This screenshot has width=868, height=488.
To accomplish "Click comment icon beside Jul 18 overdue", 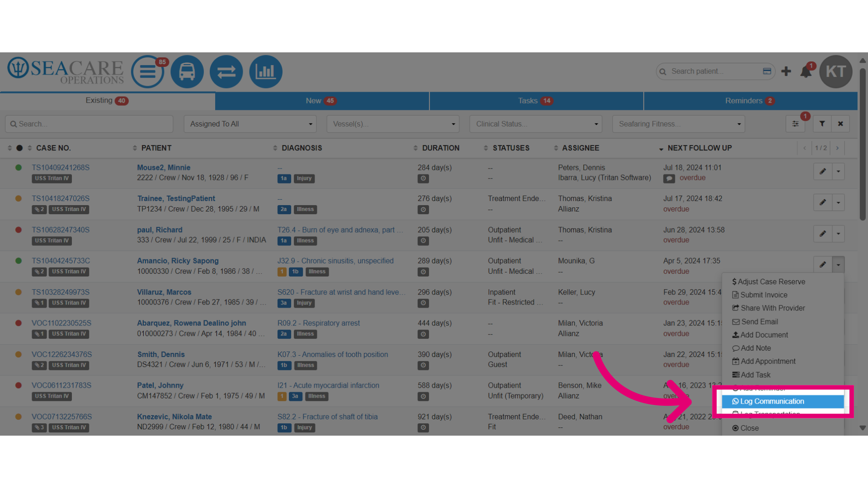I will 669,178.
